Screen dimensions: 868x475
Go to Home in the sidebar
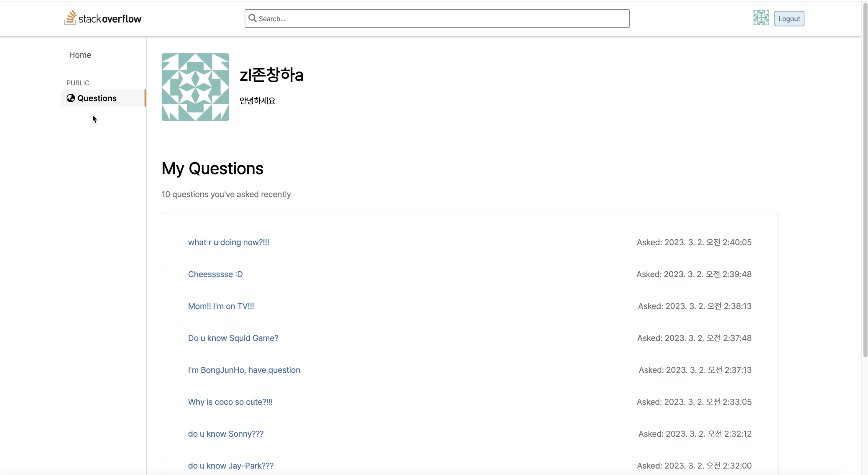[x=80, y=55]
